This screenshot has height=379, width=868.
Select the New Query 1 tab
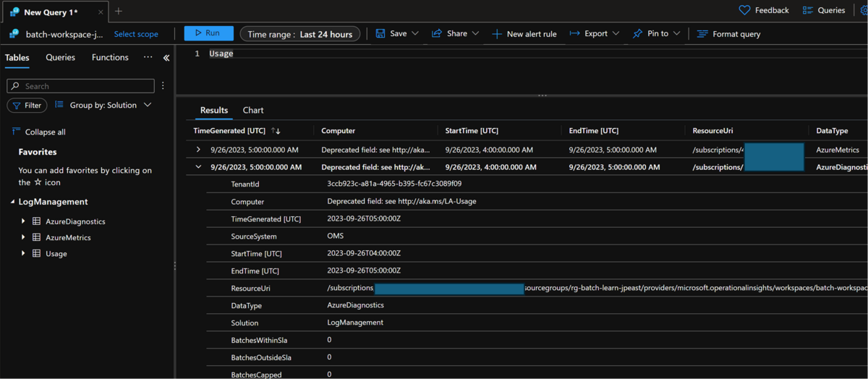[54, 12]
